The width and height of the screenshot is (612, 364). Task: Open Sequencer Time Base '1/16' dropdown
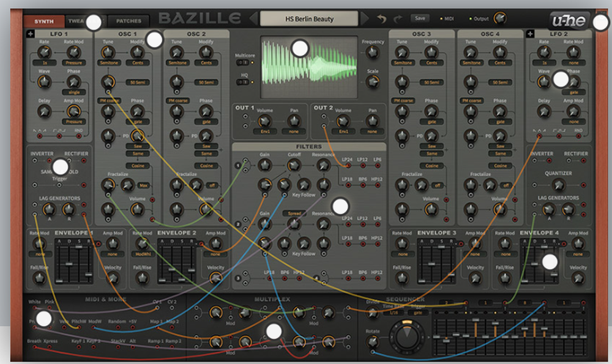[x=394, y=313]
